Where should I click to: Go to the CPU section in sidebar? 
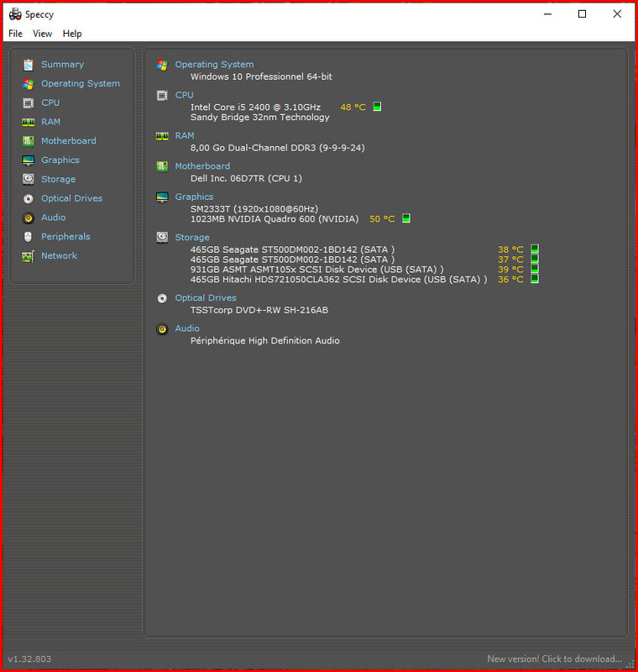(50, 102)
